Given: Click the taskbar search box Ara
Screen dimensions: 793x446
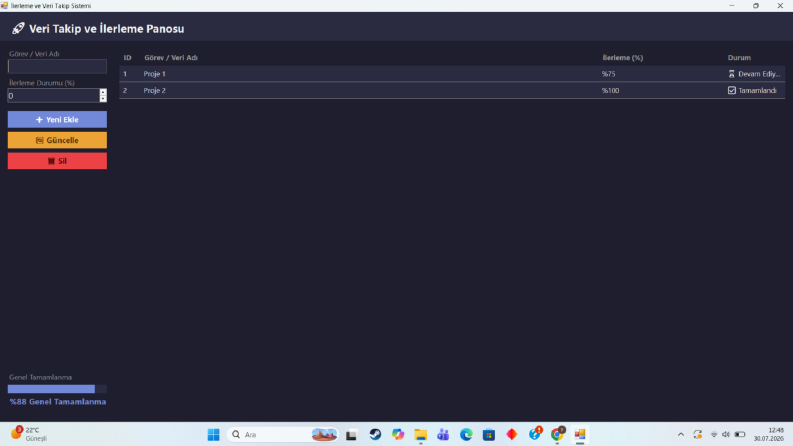Looking at the screenshot, I should [283, 434].
